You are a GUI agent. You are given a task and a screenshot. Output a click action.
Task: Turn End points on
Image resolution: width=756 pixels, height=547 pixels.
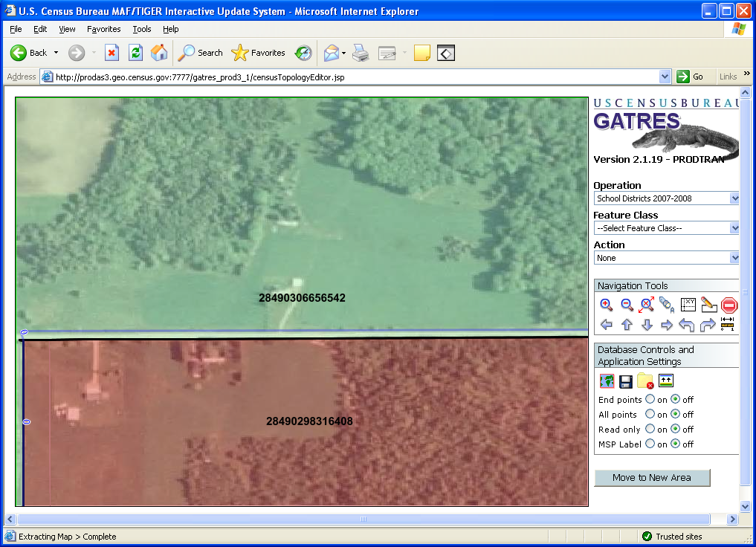(x=650, y=400)
